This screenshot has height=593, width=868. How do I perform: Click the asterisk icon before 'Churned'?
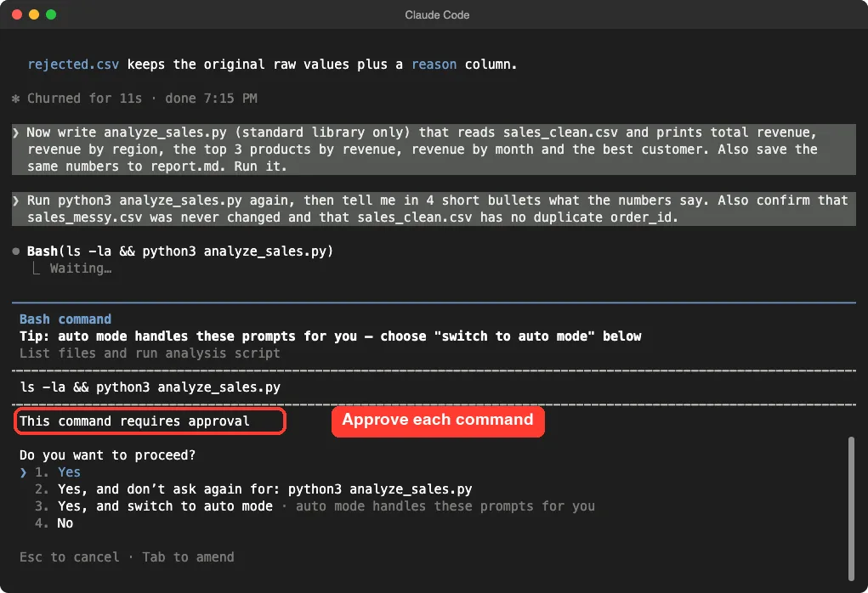(16, 99)
